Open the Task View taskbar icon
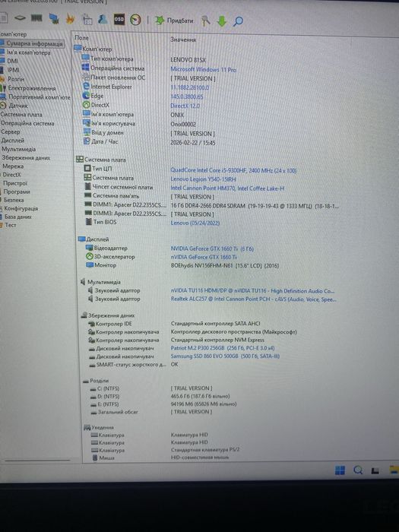 click(x=375, y=470)
